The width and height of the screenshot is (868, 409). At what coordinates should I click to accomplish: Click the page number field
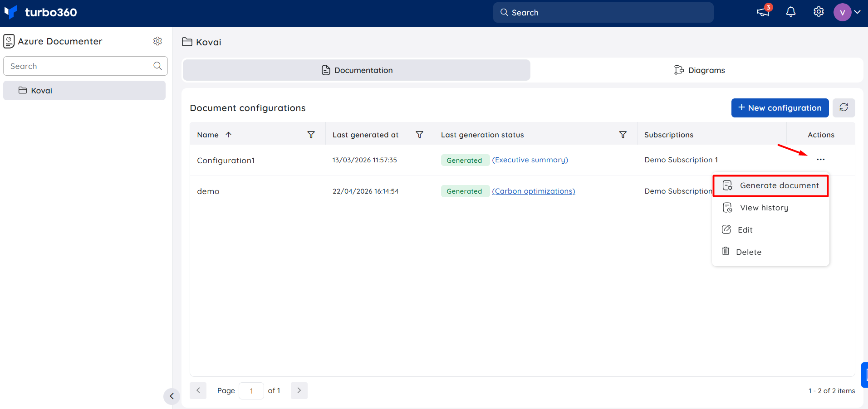coord(251,391)
